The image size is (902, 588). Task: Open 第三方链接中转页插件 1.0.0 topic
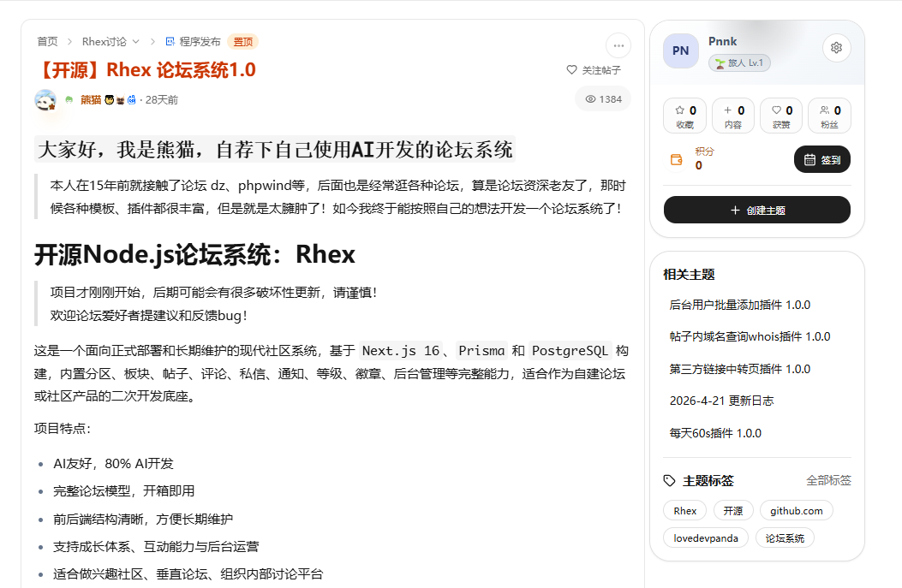[x=740, y=369]
